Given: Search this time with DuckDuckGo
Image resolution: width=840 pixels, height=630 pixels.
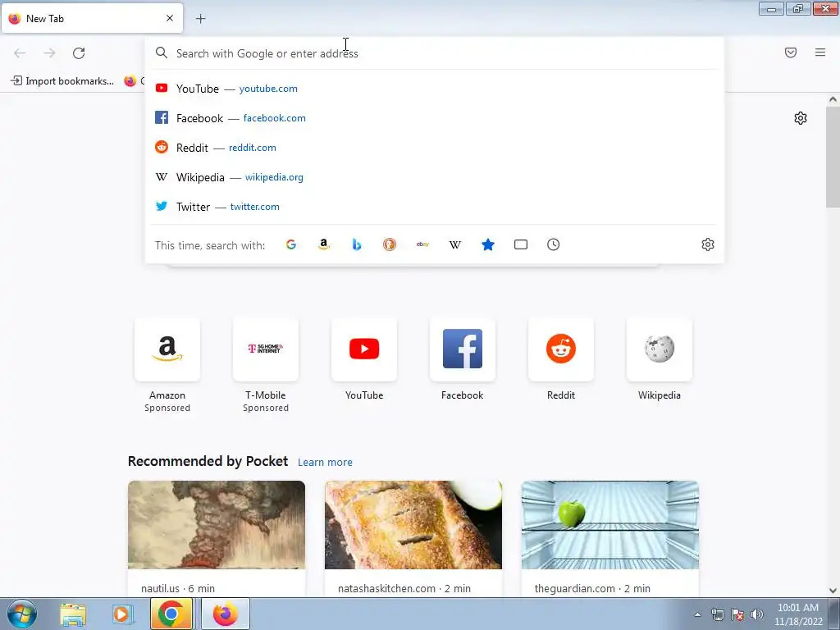Looking at the screenshot, I should point(390,244).
